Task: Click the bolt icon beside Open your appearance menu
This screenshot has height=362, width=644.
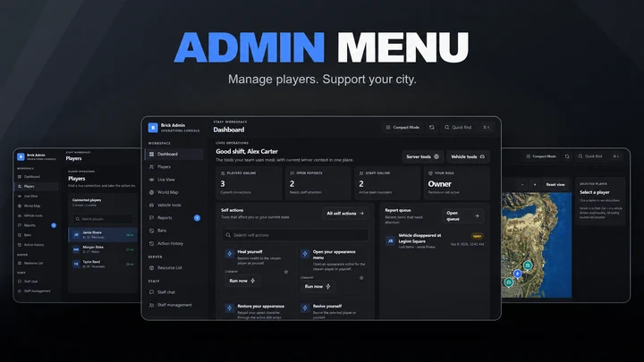Action: tap(305, 254)
